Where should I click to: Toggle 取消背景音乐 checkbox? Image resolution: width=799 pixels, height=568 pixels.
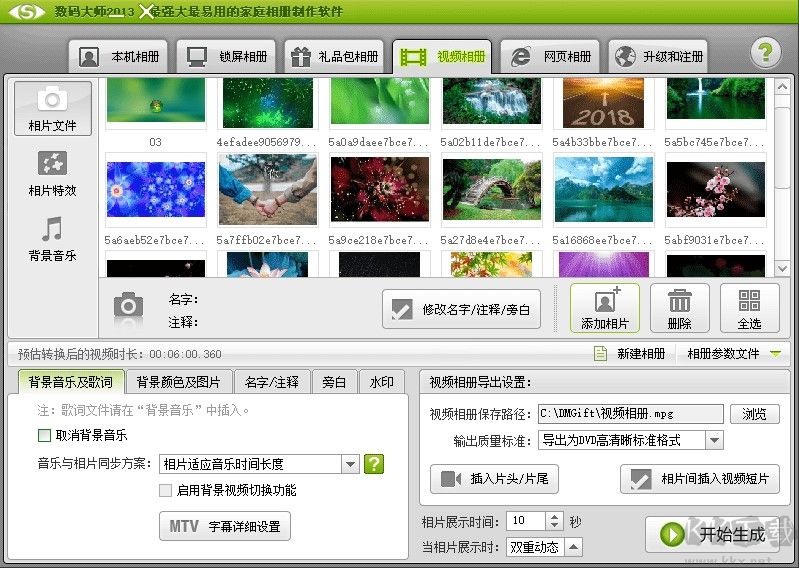[x=44, y=435]
